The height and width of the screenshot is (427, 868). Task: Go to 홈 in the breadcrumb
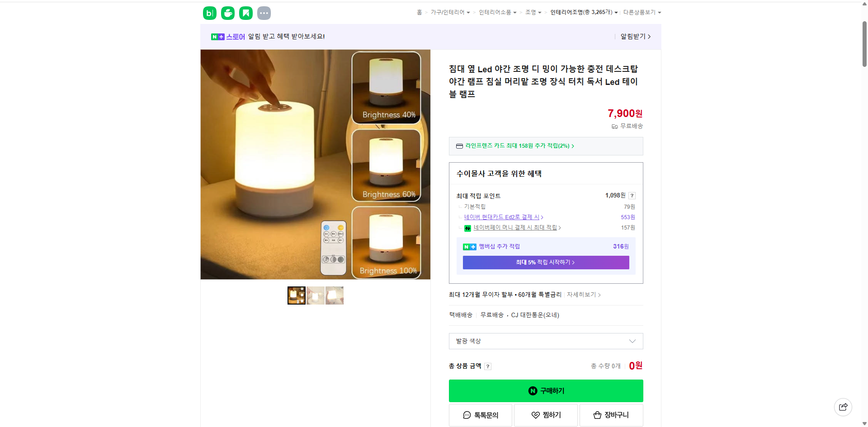coord(419,12)
